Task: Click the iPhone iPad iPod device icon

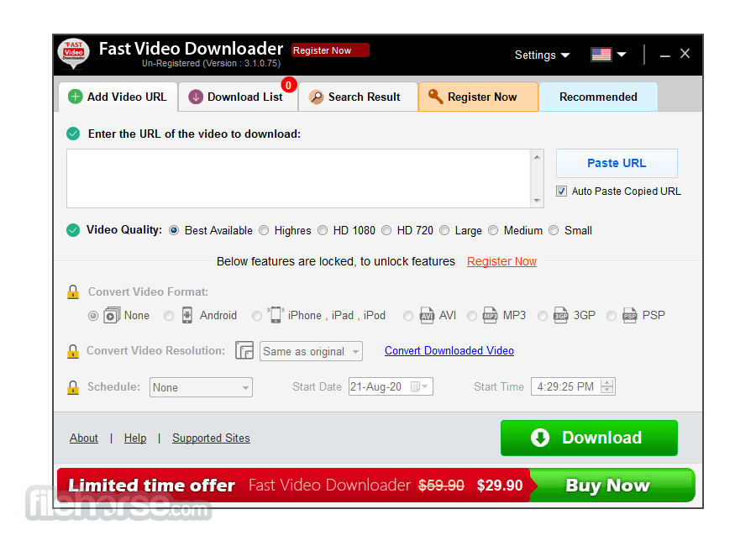Action: (x=275, y=315)
